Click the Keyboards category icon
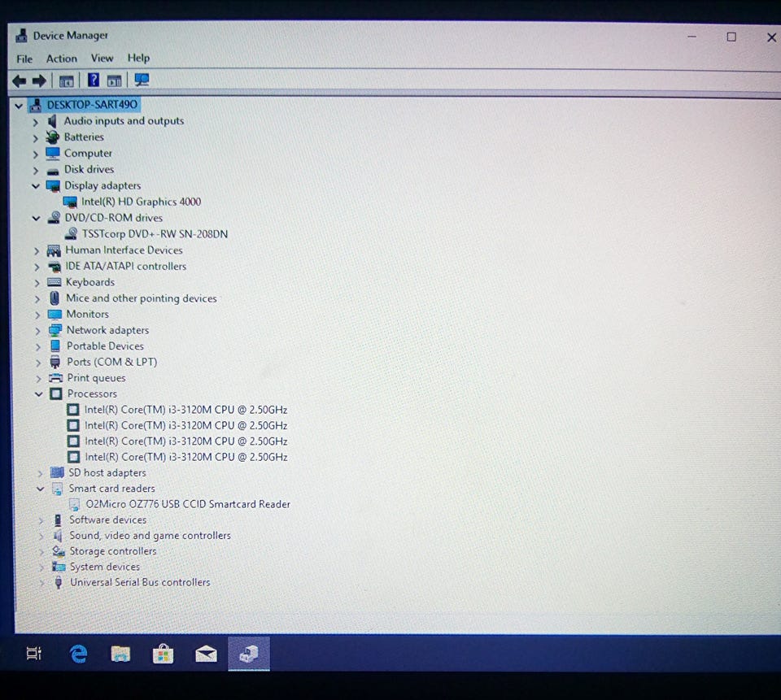781x700 pixels. pos(54,282)
